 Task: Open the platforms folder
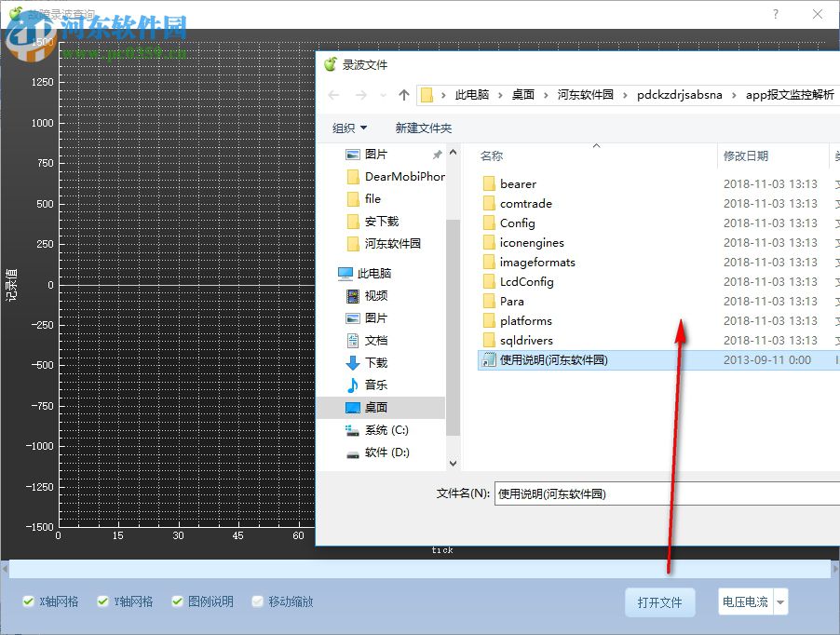[527, 320]
